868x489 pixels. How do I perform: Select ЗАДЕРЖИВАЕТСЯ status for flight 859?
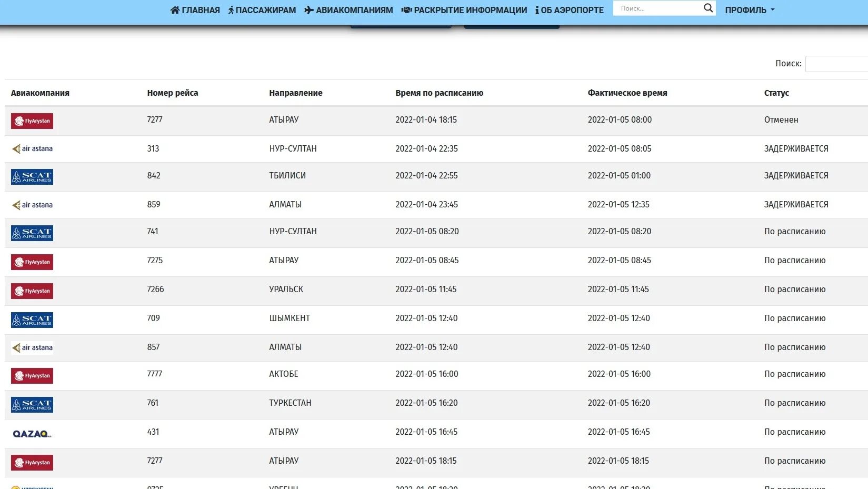pyautogui.click(x=796, y=205)
